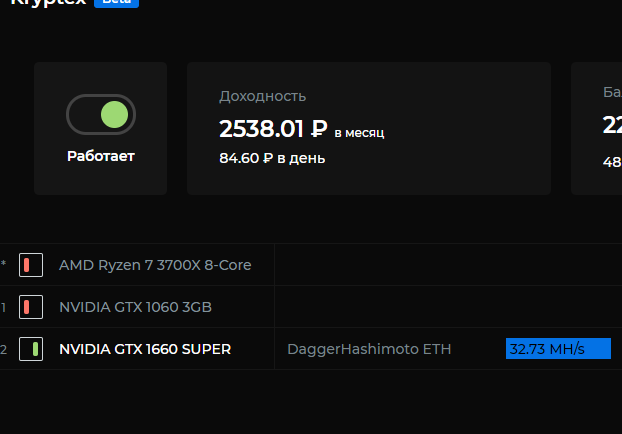Click device index 1 beside GTX 1060
This screenshot has width=622, height=434.
click(4, 307)
